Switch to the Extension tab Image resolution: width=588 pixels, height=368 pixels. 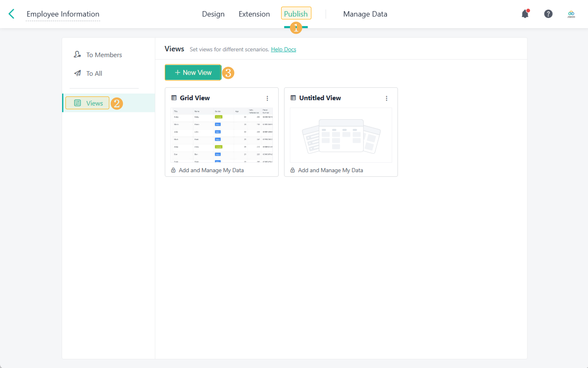click(254, 14)
